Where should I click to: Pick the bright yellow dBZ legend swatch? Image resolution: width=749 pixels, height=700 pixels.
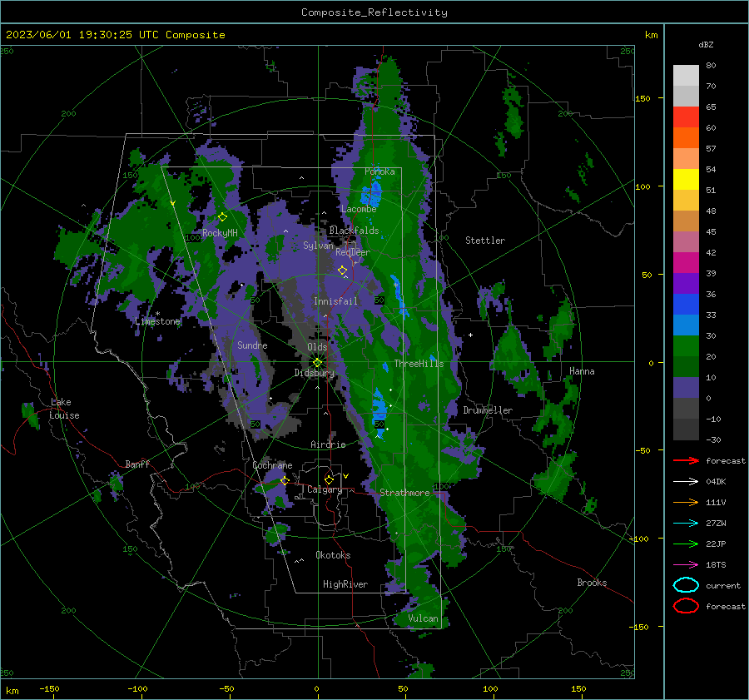tap(686, 180)
